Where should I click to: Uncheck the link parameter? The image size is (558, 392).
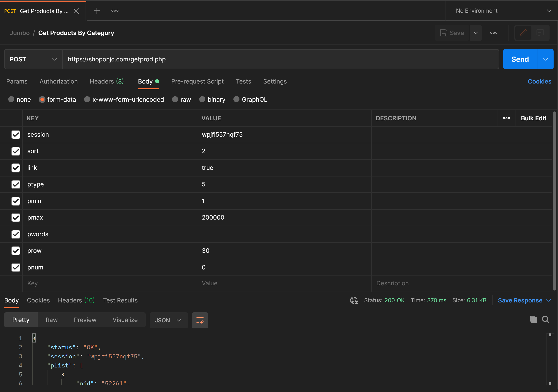coord(16,168)
